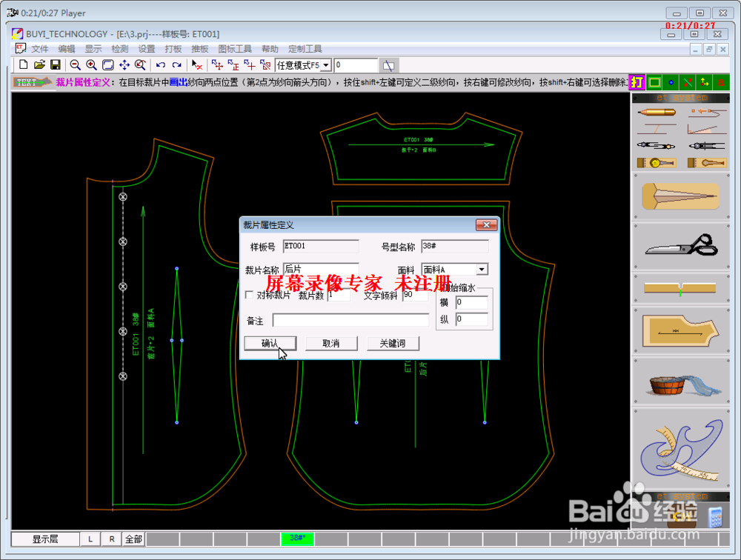Viewport: 741px width, 560px height.
Task: Click the 确认 button in dialog
Action: coord(270,344)
